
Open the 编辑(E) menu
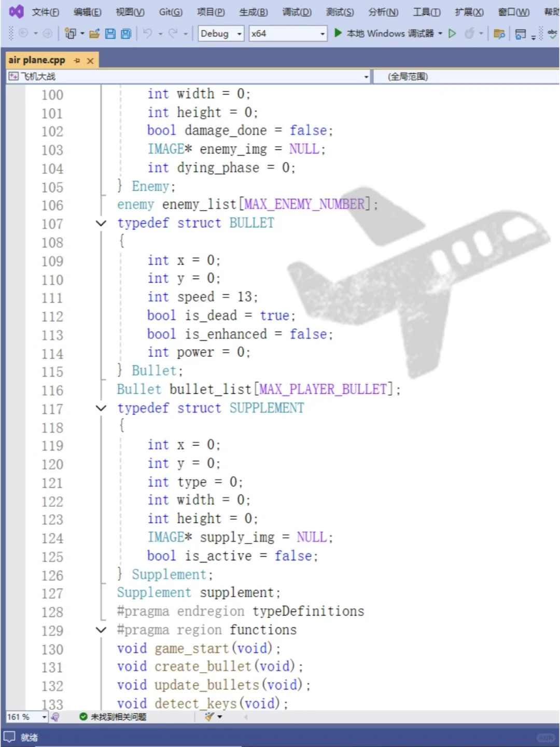click(x=88, y=12)
